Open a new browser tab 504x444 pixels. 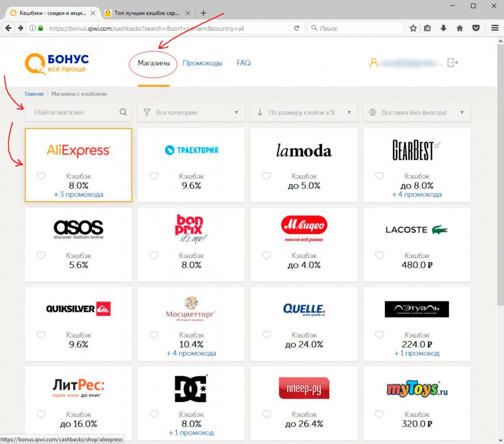pos(203,13)
